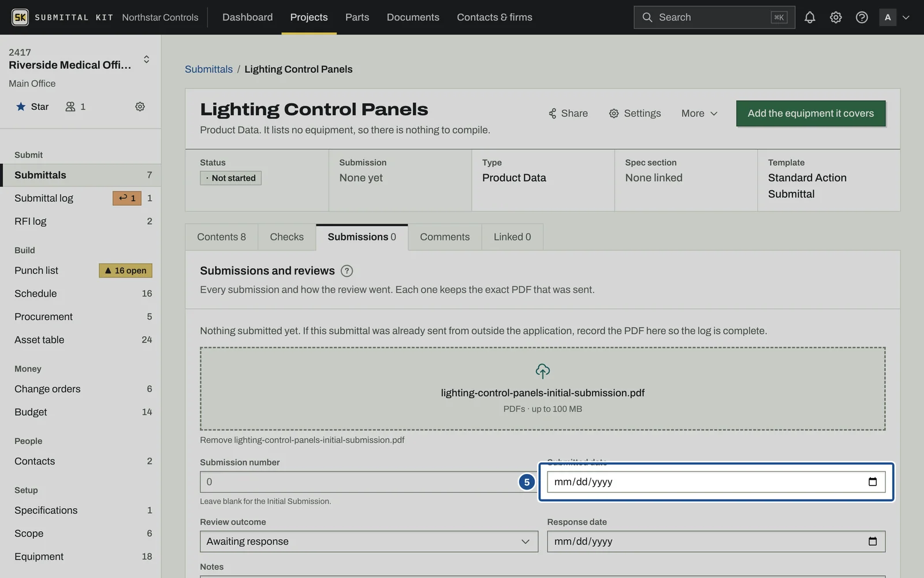Open help question mark in top bar
The width and height of the screenshot is (924, 578).
862,17
